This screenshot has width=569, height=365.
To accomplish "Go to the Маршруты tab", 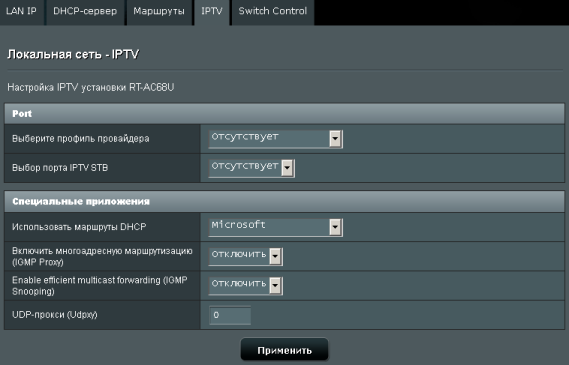I will tap(159, 12).
